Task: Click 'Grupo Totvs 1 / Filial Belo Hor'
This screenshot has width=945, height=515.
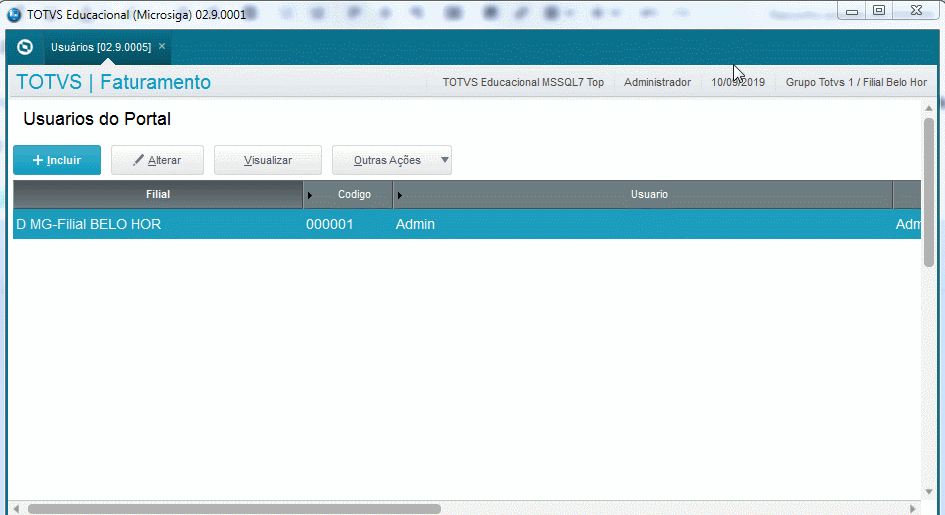Action: (856, 83)
